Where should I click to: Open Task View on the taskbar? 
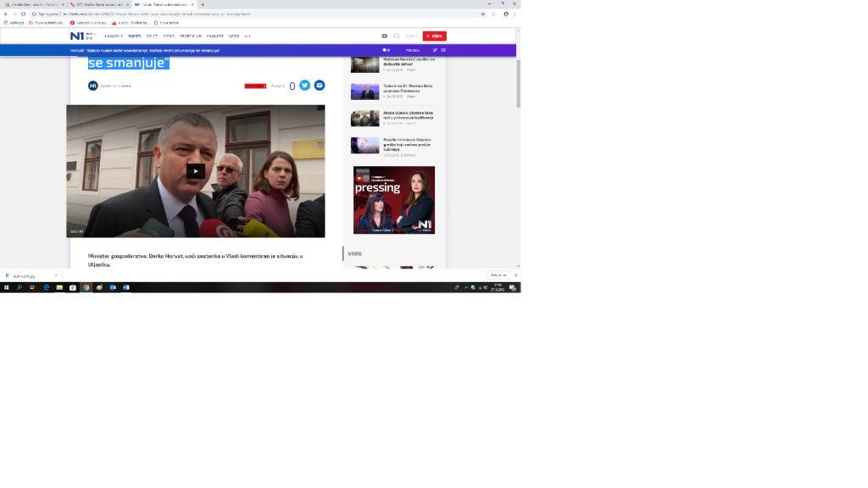[x=32, y=287]
